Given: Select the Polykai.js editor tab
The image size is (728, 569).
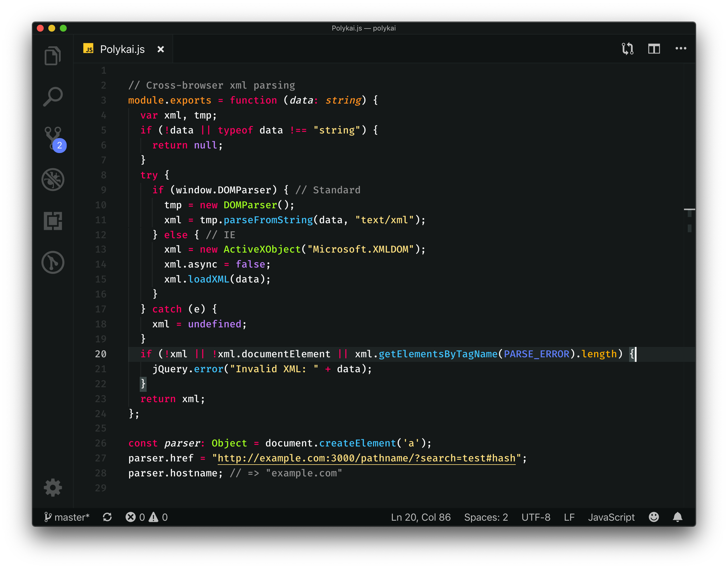Looking at the screenshot, I should point(122,49).
